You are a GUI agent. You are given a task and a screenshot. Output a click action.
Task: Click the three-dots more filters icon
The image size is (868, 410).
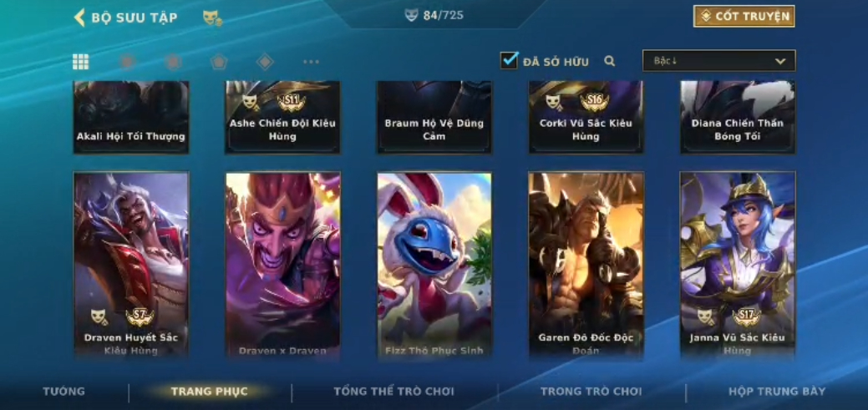(311, 62)
